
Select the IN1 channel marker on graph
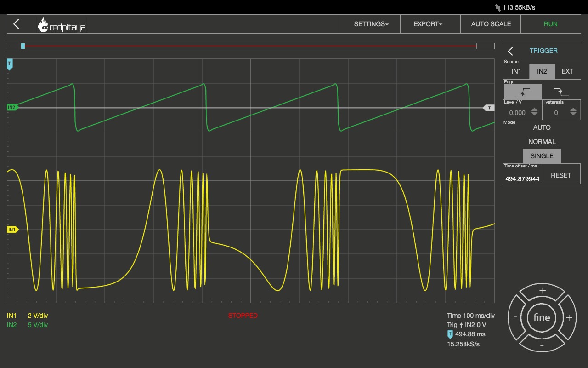pos(12,230)
